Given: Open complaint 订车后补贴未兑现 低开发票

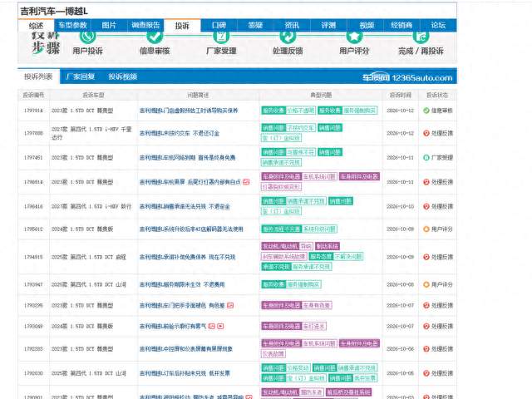Looking at the screenshot, I should pyautogui.click(x=185, y=373).
